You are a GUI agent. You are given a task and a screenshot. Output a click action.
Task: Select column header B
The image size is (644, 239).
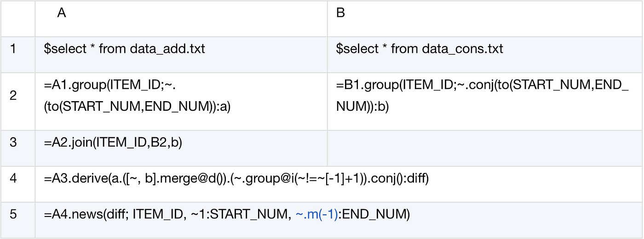pos(485,19)
